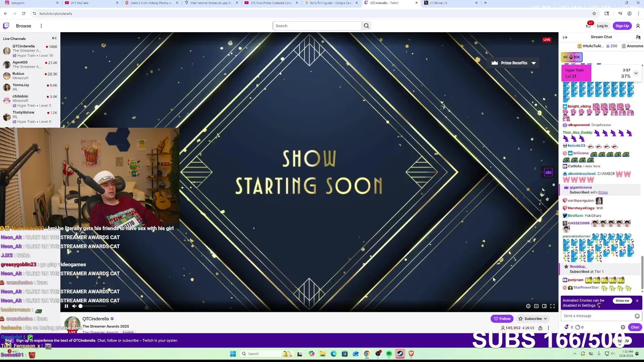Open the user profile icon menu
This screenshot has height=362, width=644.
(x=637, y=26)
